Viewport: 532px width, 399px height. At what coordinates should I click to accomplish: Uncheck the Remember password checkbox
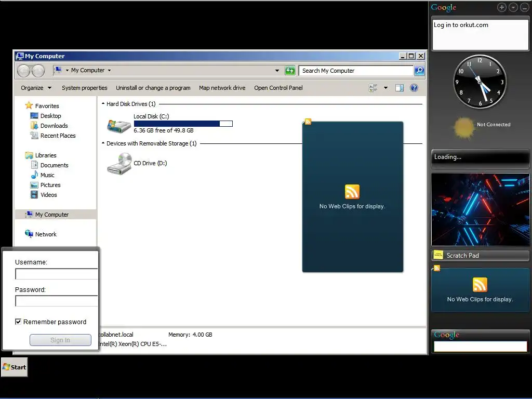[18, 321]
